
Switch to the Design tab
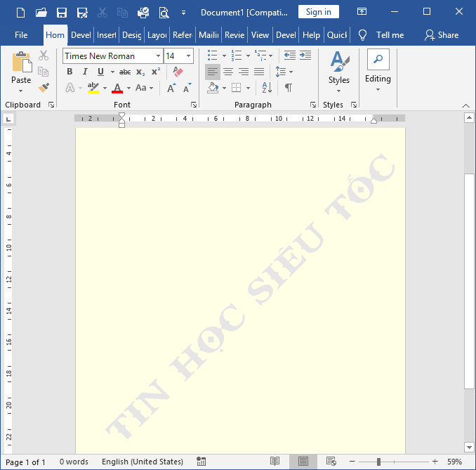[x=132, y=35]
